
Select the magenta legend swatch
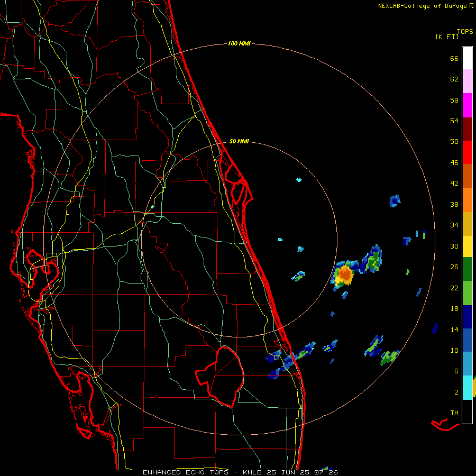click(x=467, y=105)
